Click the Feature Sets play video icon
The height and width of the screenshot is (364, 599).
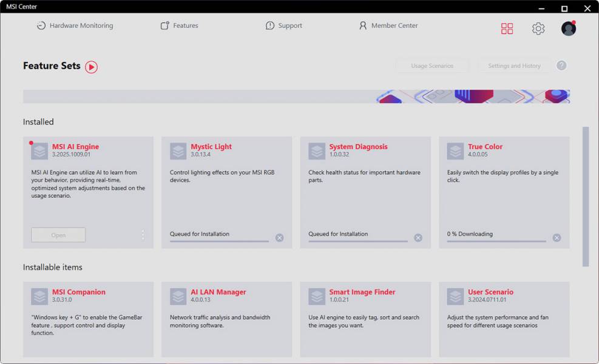click(x=91, y=67)
